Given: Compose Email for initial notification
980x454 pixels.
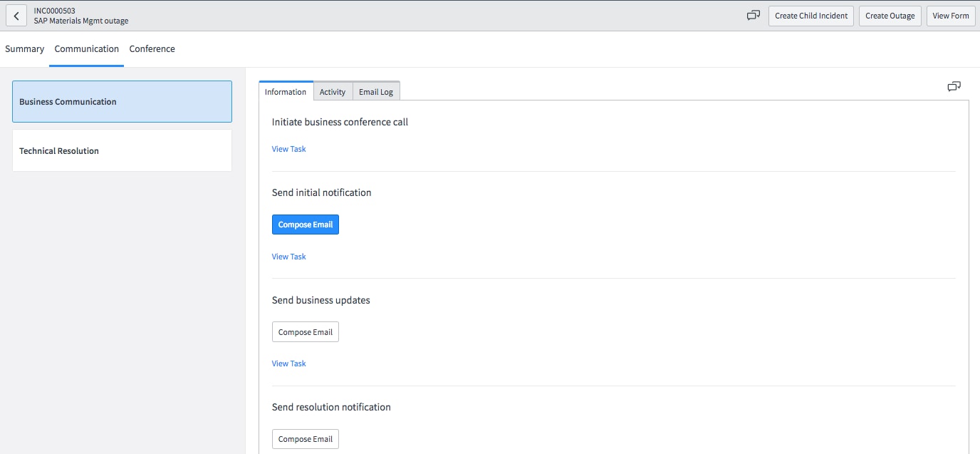Looking at the screenshot, I should click(x=305, y=224).
